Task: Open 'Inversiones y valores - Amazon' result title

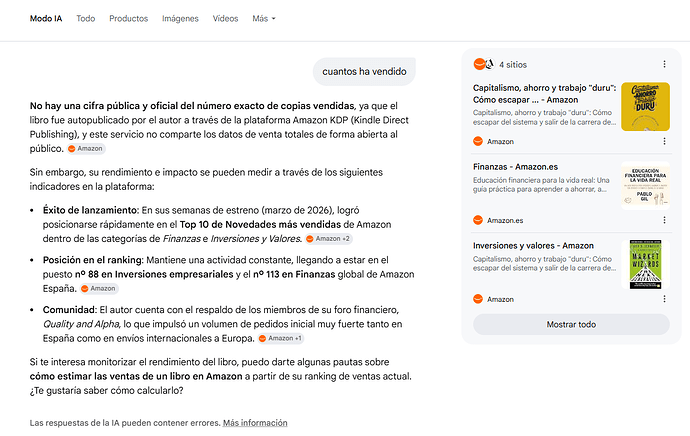Action: coord(533,245)
